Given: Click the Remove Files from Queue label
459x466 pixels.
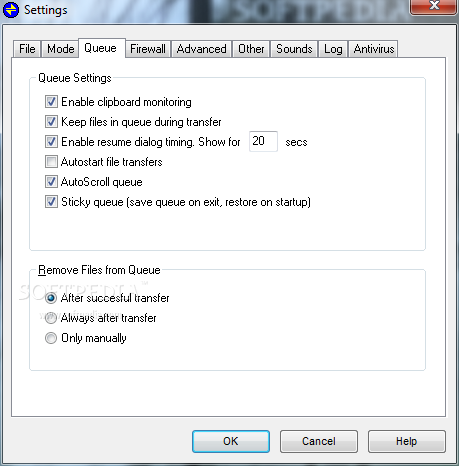Looking at the screenshot, I should pos(99,270).
